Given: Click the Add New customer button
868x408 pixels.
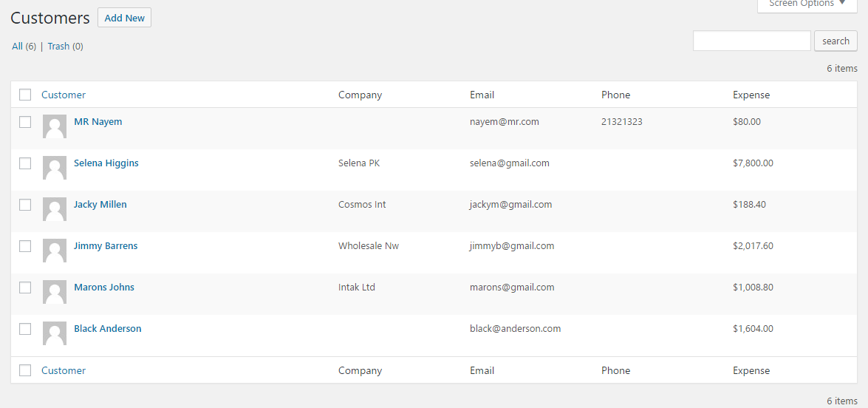Looking at the screenshot, I should [124, 18].
